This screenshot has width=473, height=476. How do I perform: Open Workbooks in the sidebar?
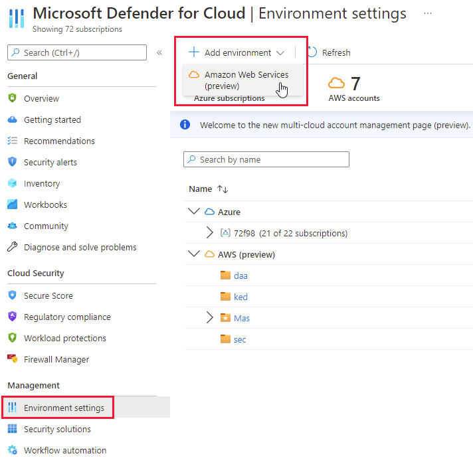point(45,204)
